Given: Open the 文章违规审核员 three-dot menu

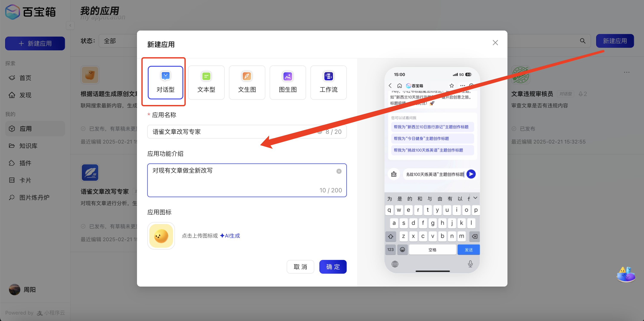Looking at the screenshot, I should pyautogui.click(x=627, y=73).
